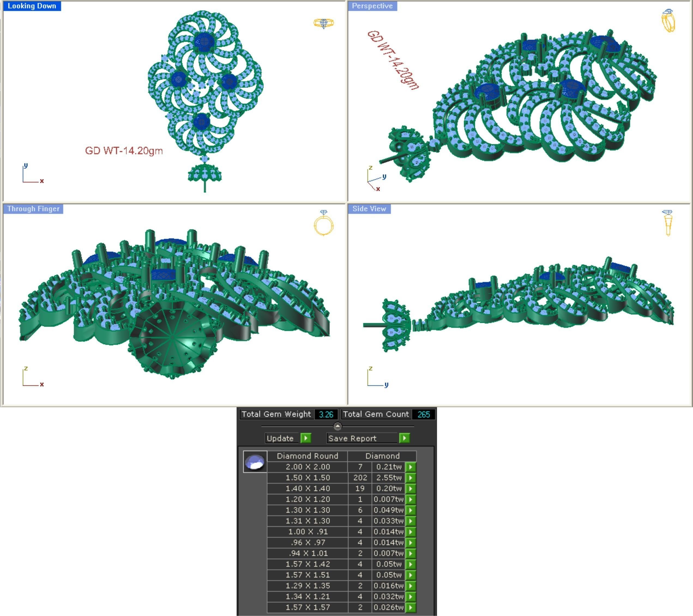Click the Side View ring icon
693x616 pixels.
pos(667,222)
